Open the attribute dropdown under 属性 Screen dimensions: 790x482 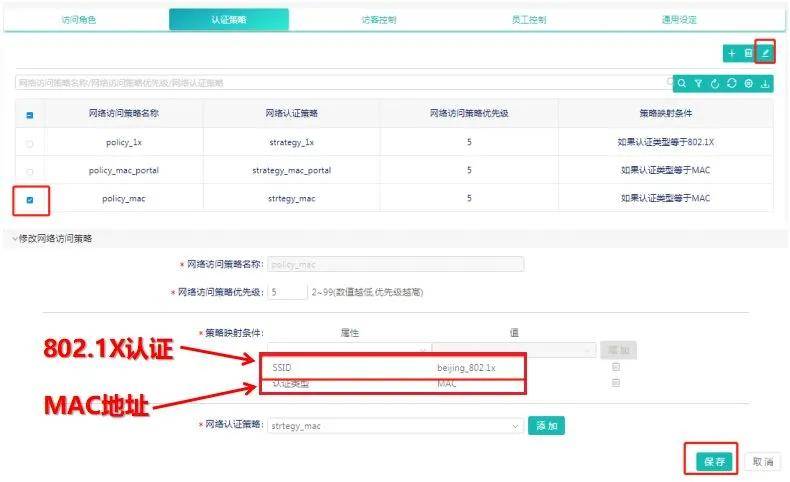pyautogui.click(x=348, y=350)
